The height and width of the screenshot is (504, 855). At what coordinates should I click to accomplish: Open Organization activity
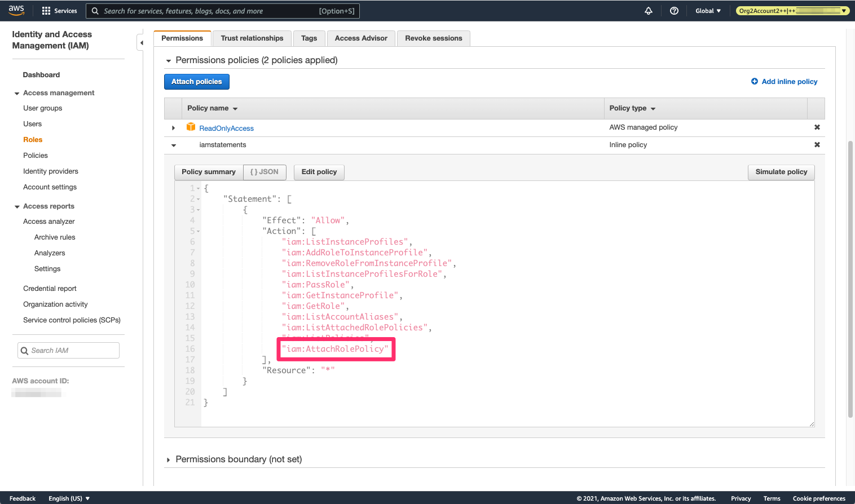coord(55,304)
